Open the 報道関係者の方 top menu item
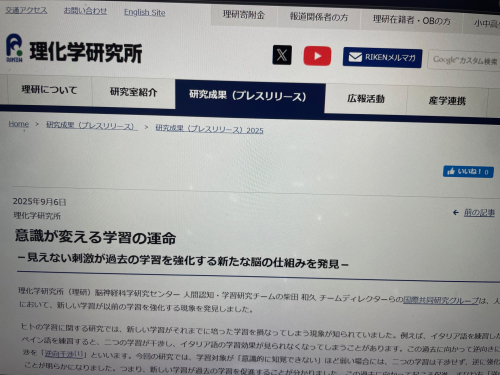This screenshot has height=375, width=500. tap(319, 17)
